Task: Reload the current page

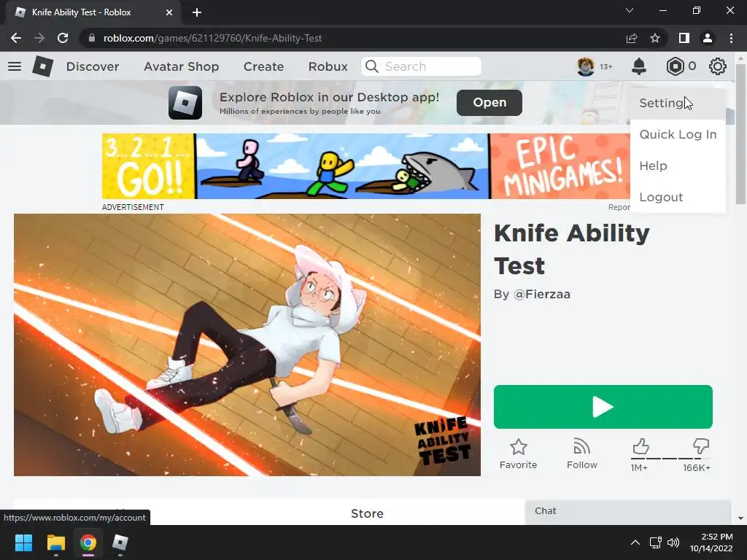Action: [x=63, y=38]
